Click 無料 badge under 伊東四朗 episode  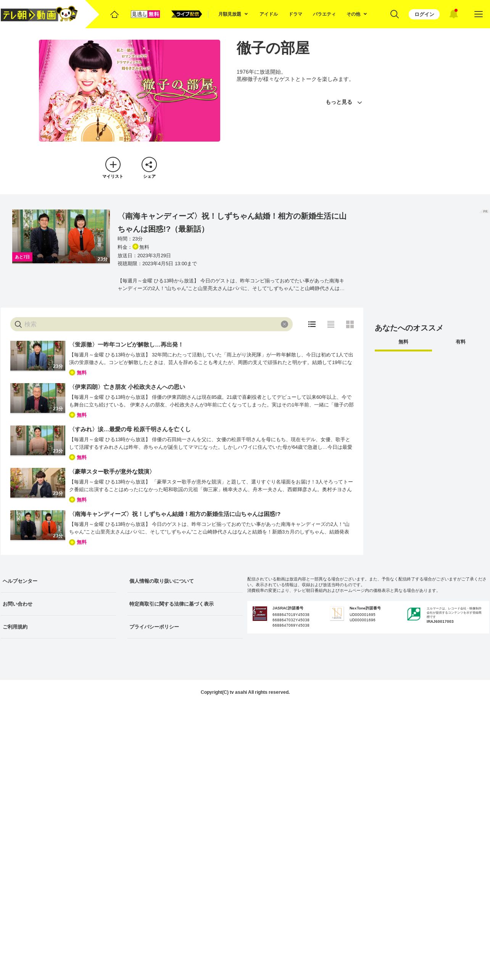tap(78, 415)
